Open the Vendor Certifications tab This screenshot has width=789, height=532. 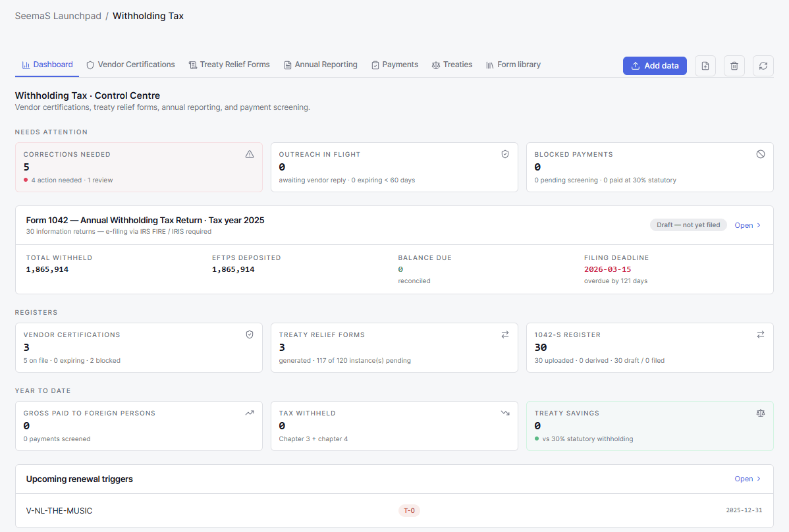pyautogui.click(x=130, y=65)
